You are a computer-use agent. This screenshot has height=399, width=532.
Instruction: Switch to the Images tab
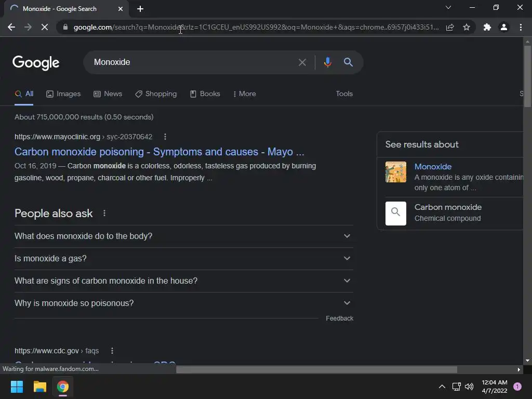(x=63, y=94)
